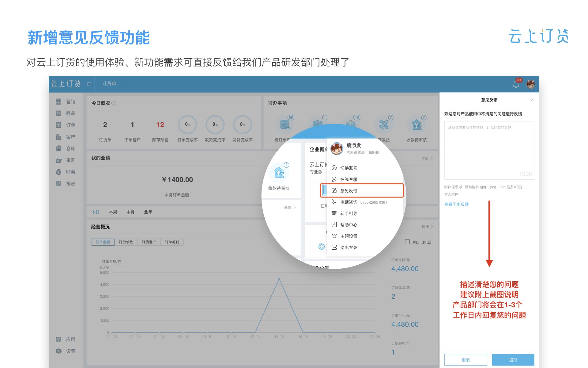Click the 1 下单客户 value

click(x=132, y=125)
